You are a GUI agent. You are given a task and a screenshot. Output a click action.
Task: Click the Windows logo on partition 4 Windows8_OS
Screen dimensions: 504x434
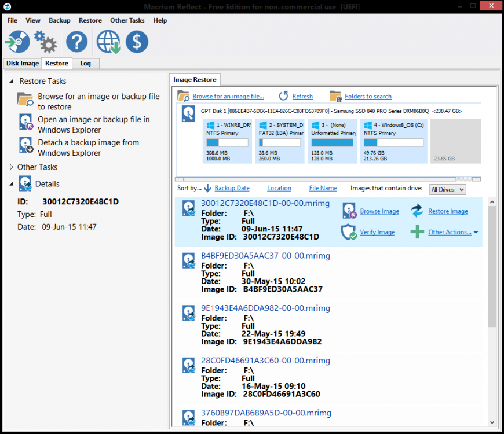point(368,125)
